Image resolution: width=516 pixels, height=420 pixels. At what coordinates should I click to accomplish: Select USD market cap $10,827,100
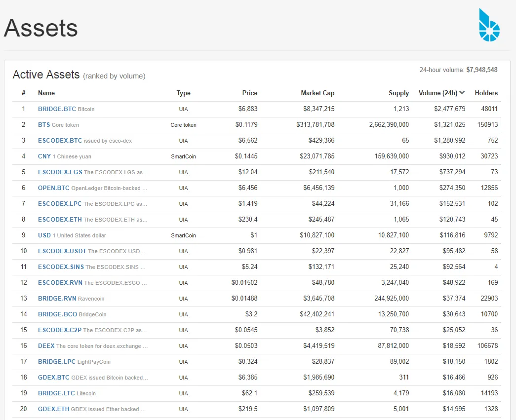(x=317, y=235)
